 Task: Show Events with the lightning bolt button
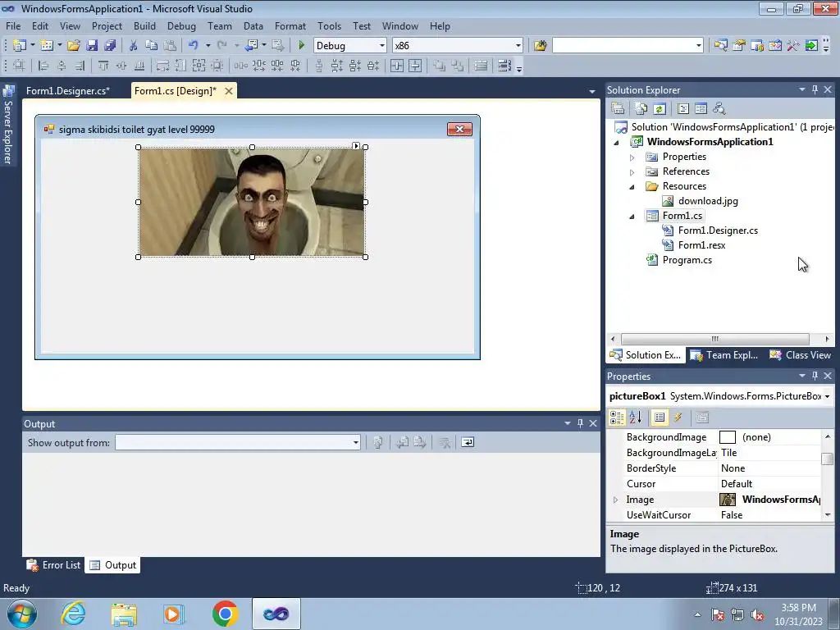pyautogui.click(x=678, y=418)
